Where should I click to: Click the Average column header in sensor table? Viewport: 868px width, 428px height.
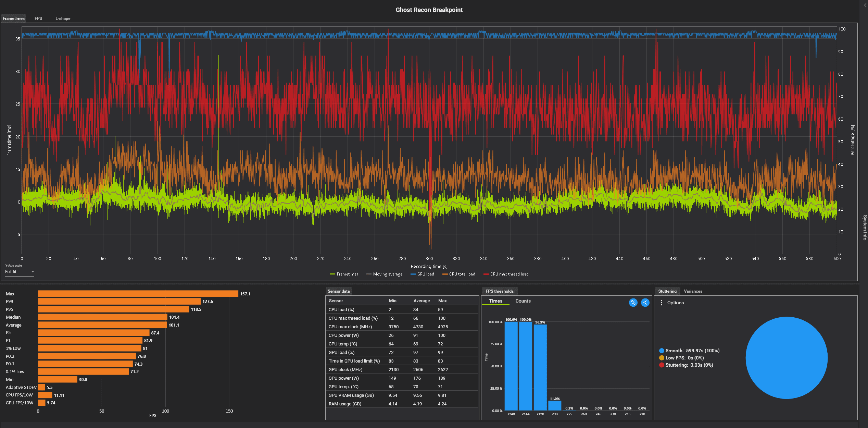point(422,301)
